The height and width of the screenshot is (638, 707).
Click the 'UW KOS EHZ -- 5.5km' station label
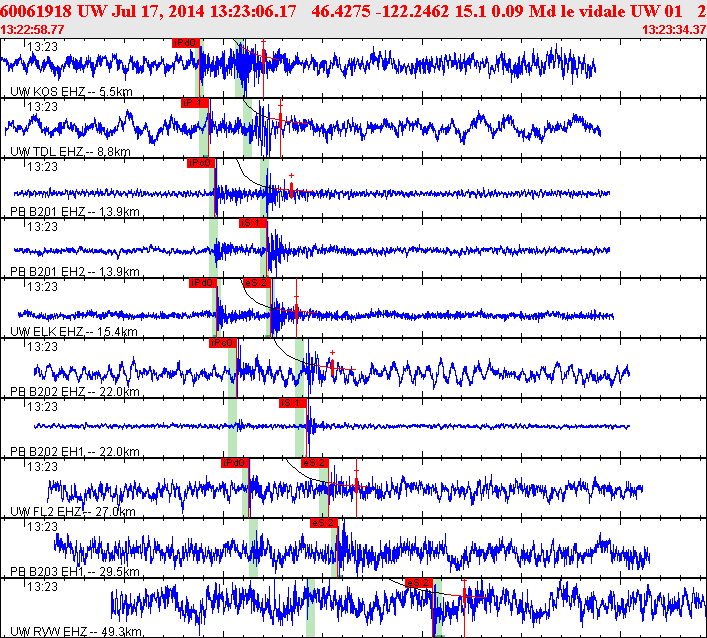click(71, 92)
